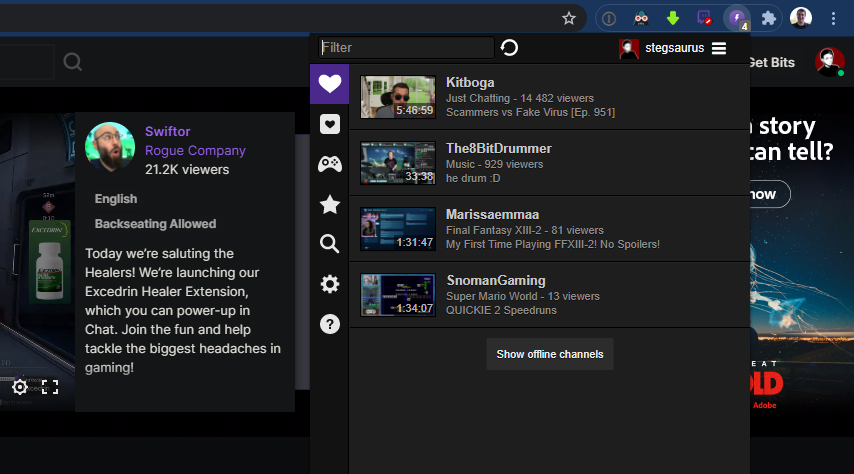Viewport: 854px width, 474px height.
Task: Click the Rogue Company game link
Action: tap(195, 150)
